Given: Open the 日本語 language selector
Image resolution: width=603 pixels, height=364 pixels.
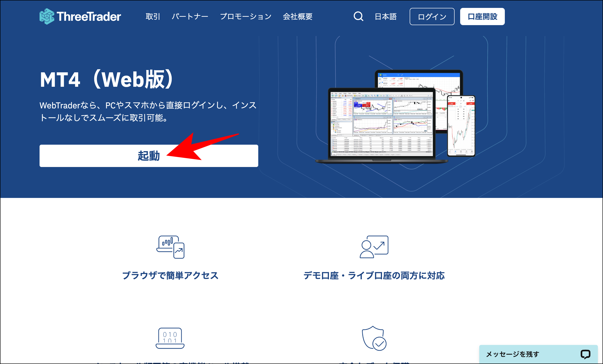Looking at the screenshot, I should click(385, 16).
